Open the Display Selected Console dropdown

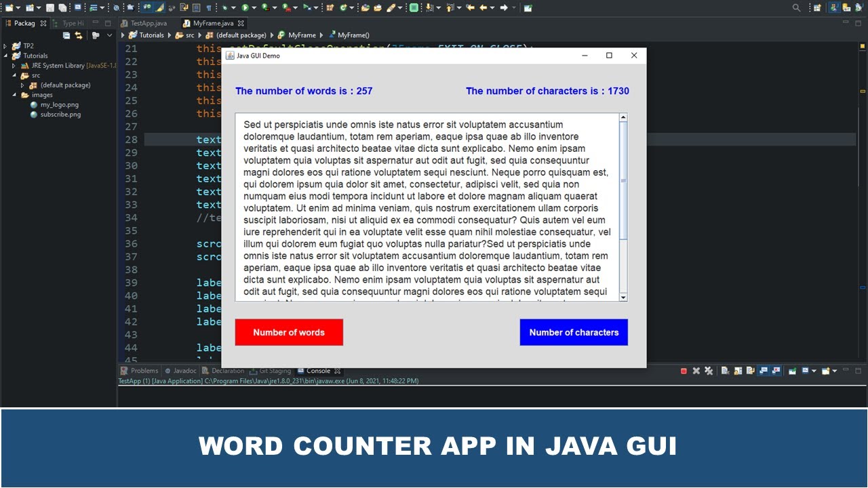(x=814, y=371)
